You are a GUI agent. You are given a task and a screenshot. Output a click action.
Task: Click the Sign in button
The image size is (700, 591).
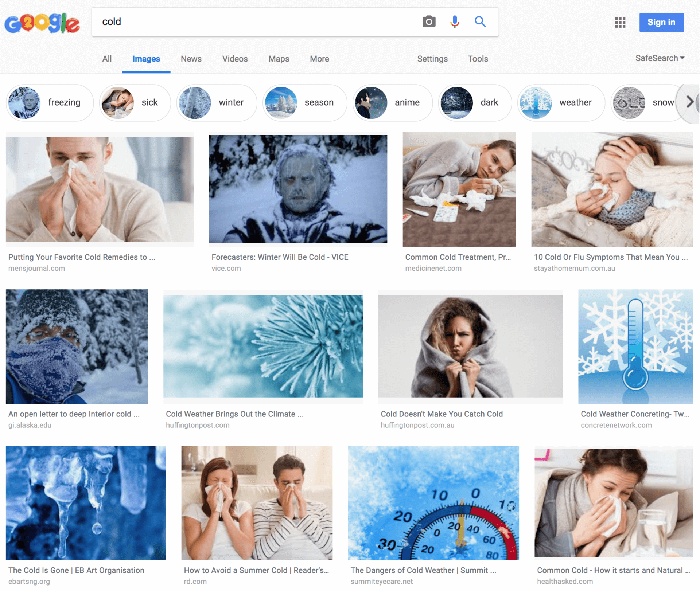(x=661, y=22)
